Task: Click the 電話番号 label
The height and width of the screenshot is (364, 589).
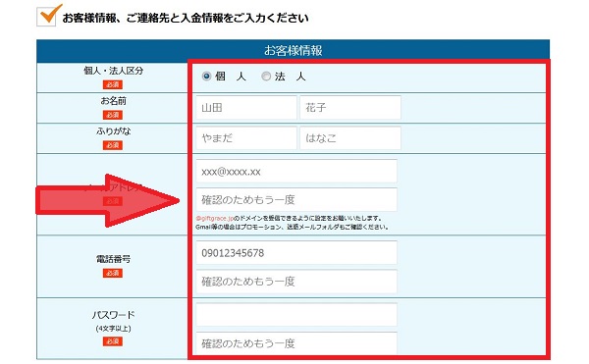Action: tap(113, 259)
